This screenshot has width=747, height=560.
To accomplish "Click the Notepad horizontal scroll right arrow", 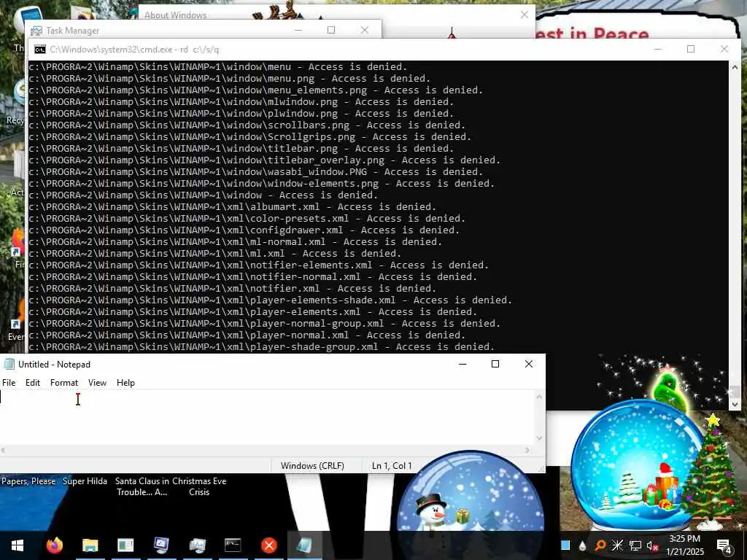I will (527, 451).
